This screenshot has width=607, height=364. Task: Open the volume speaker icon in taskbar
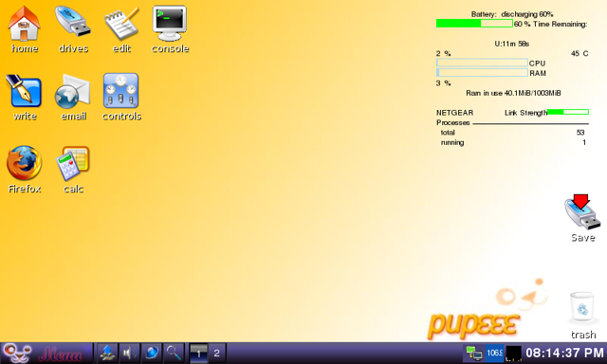point(130,353)
